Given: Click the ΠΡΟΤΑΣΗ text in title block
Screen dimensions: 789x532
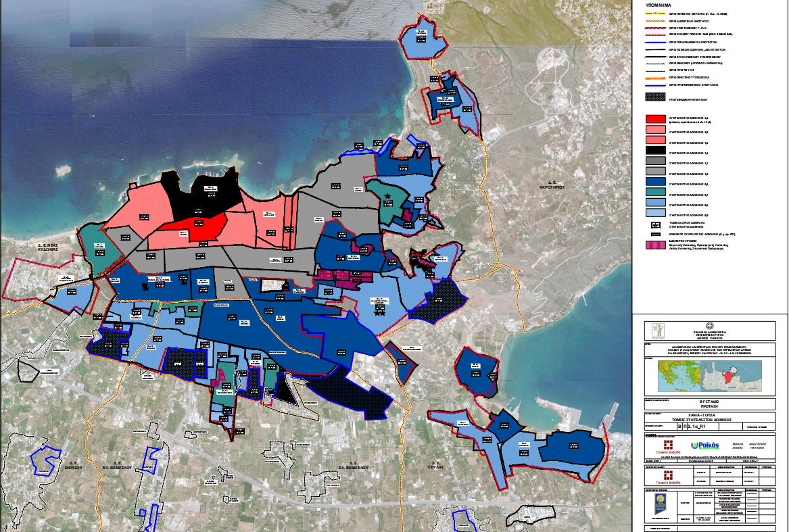Looking at the screenshot, I should [x=709, y=405].
